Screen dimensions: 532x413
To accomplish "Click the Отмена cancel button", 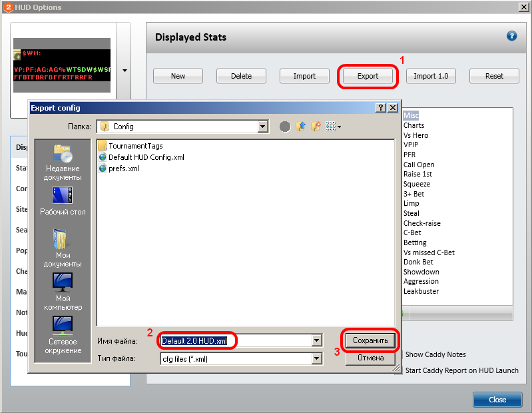I will (370, 358).
